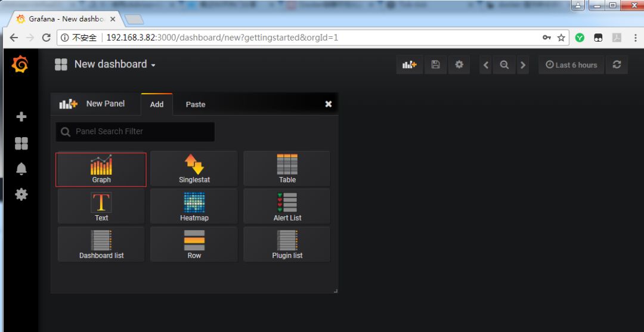Switch to the Paste tab
The image size is (644, 332).
(196, 104)
